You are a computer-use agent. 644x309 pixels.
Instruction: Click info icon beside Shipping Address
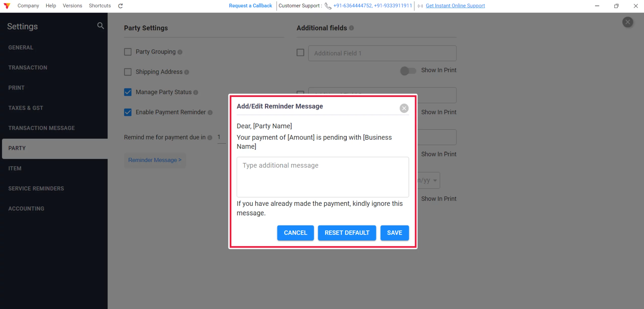pos(187,72)
